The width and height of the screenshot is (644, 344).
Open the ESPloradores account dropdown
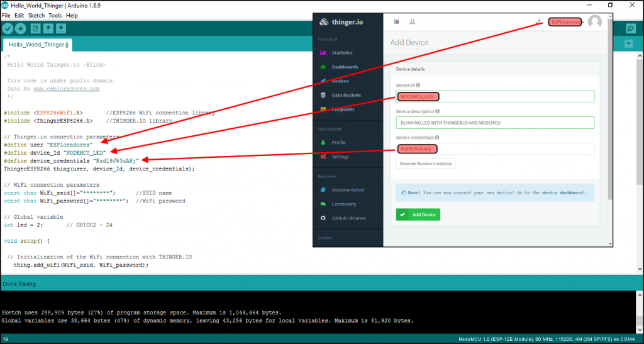coord(566,22)
